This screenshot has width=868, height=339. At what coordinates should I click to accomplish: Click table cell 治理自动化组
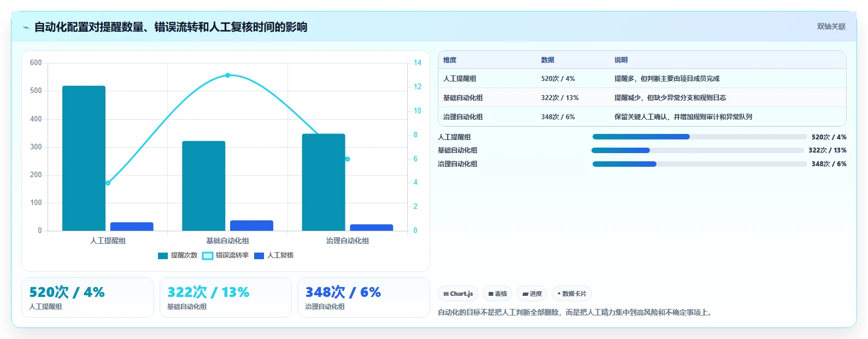pyautogui.click(x=463, y=117)
